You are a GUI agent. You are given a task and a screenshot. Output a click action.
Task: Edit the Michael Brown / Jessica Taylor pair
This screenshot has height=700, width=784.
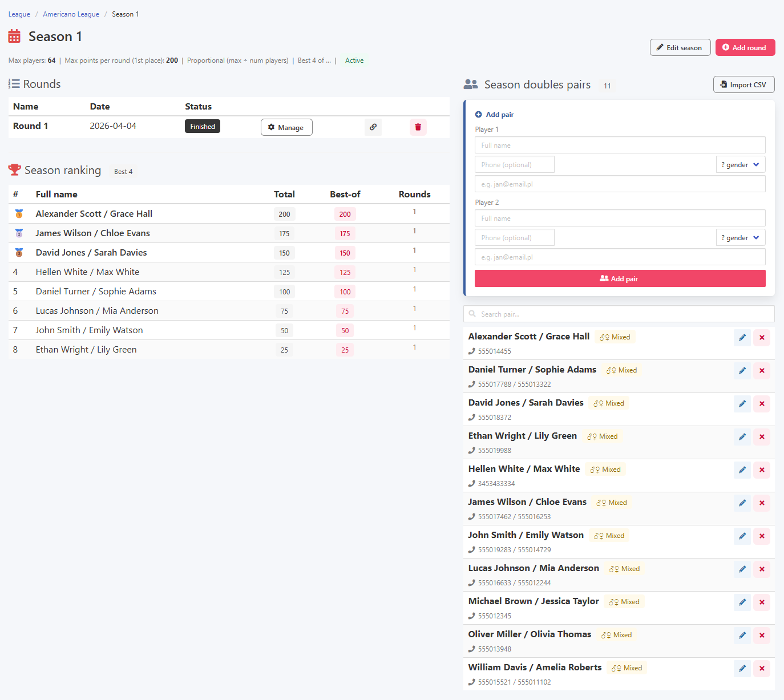point(742,602)
